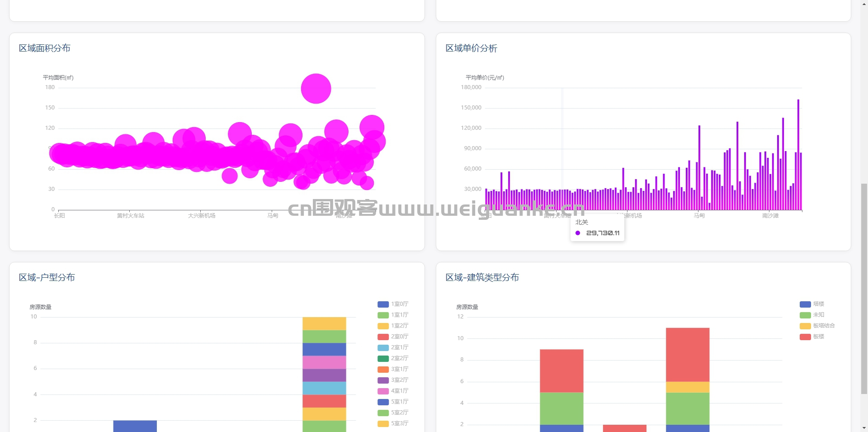Image resolution: width=868 pixels, height=432 pixels.
Task: Select the tallest bar in the price chart
Action: coord(798,155)
